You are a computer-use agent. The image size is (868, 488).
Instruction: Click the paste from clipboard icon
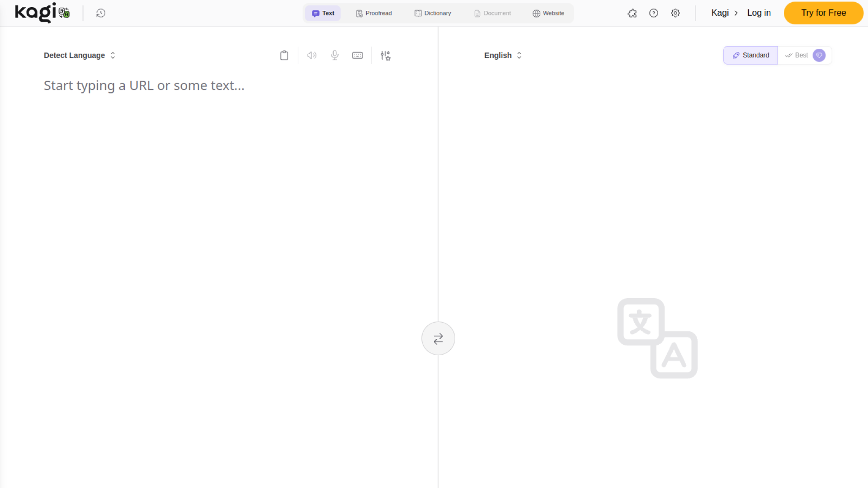point(284,55)
